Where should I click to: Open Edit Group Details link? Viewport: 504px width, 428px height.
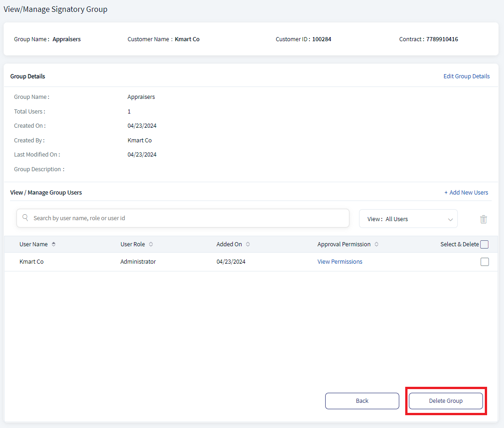click(x=466, y=76)
